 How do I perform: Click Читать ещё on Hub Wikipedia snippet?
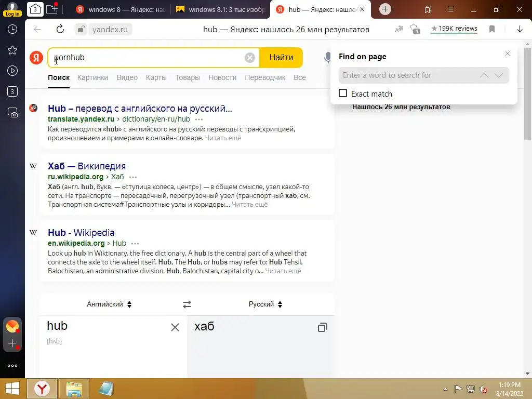pos(283,271)
